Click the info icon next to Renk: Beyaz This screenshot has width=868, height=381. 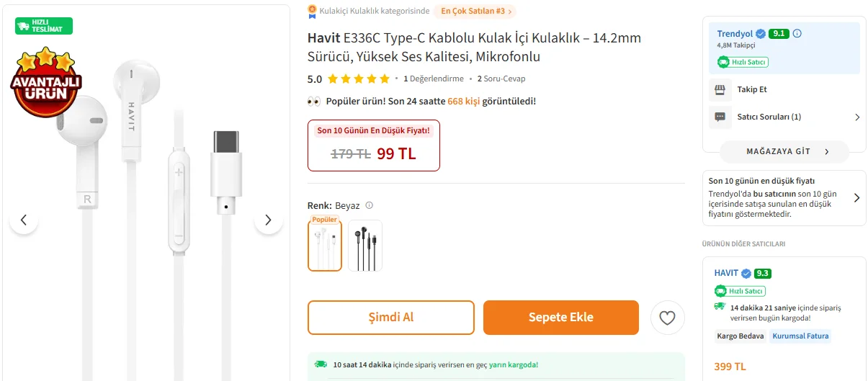tap(370, 205)
